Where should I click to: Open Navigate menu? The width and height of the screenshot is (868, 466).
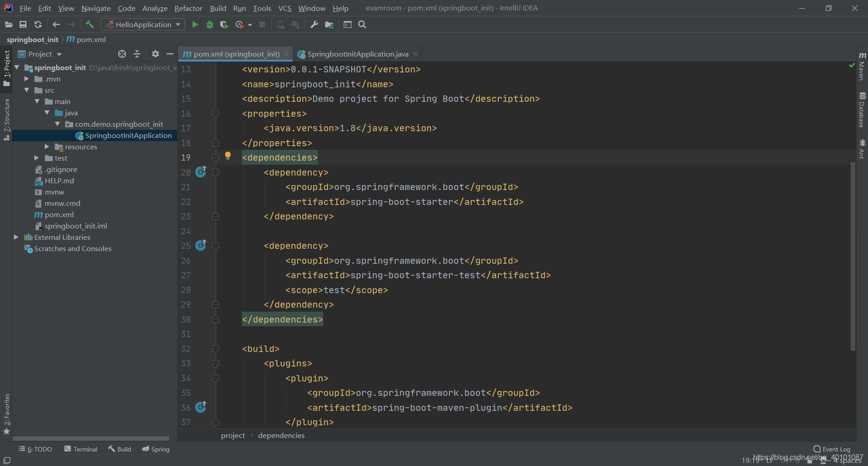[96, 8]
